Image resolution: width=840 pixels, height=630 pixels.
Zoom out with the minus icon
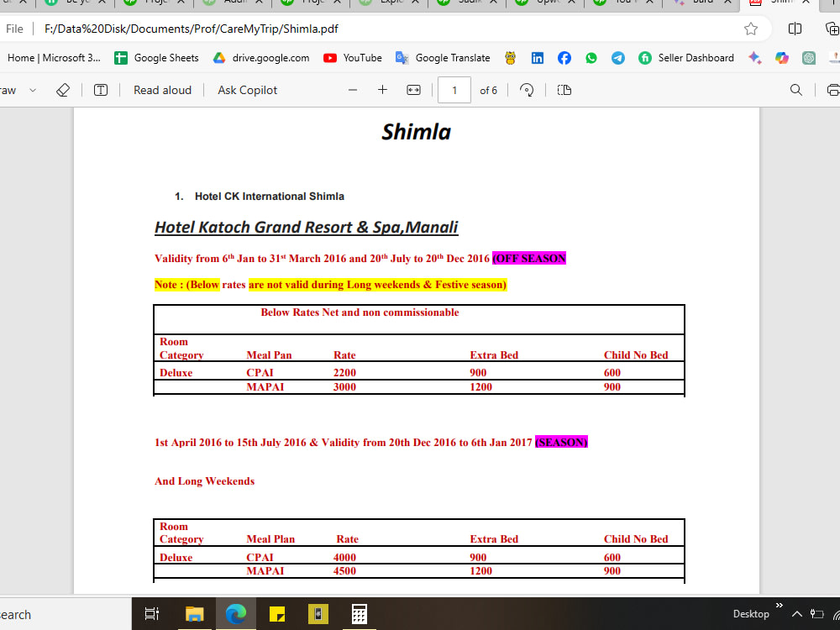tap(353, 90)
